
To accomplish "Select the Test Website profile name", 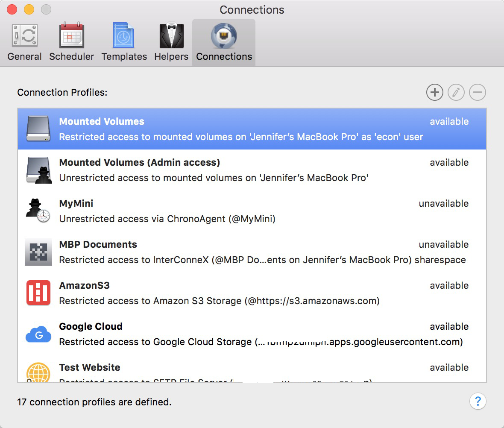I will click(90, 367).
